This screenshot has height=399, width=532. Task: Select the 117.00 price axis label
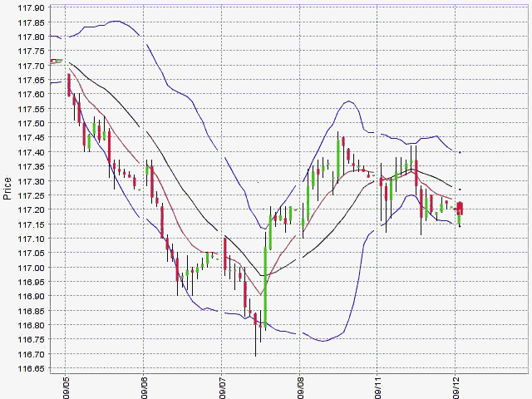coord(32,268)
